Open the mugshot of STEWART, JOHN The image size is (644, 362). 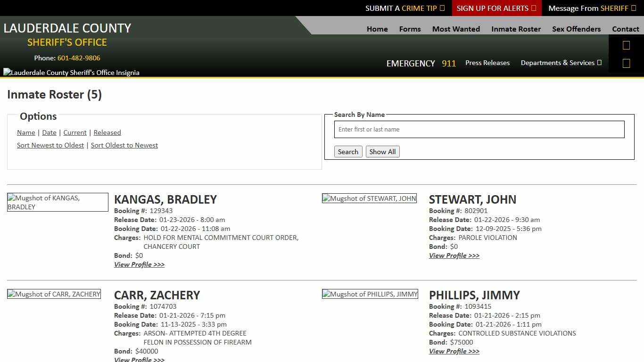click(369, 198)
